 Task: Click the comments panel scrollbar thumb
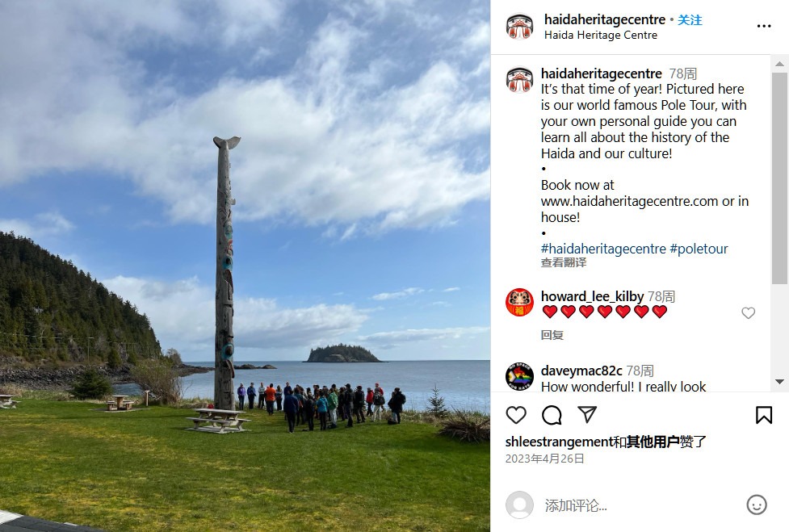pyautogui.click(x=779, y=178)
